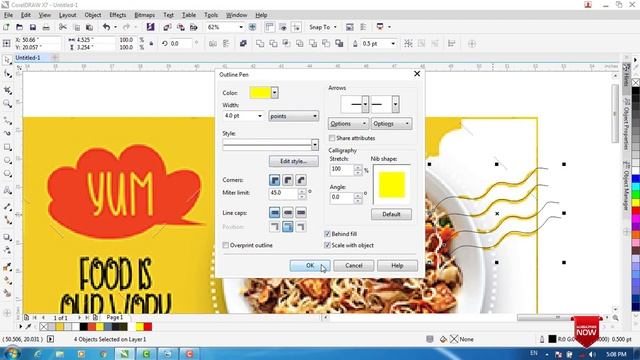
Task: Click the yellow outline color swatch
Action: click(x=260, y=93)
